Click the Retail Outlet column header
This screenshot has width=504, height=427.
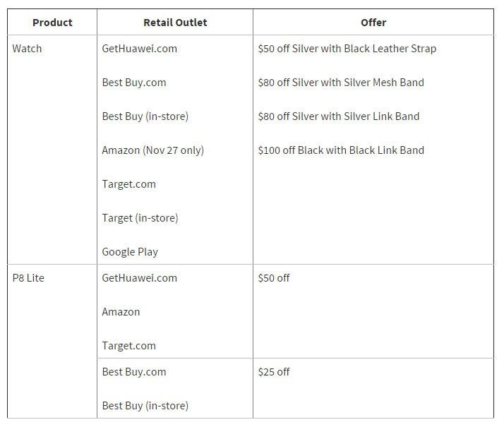(175, 23)
